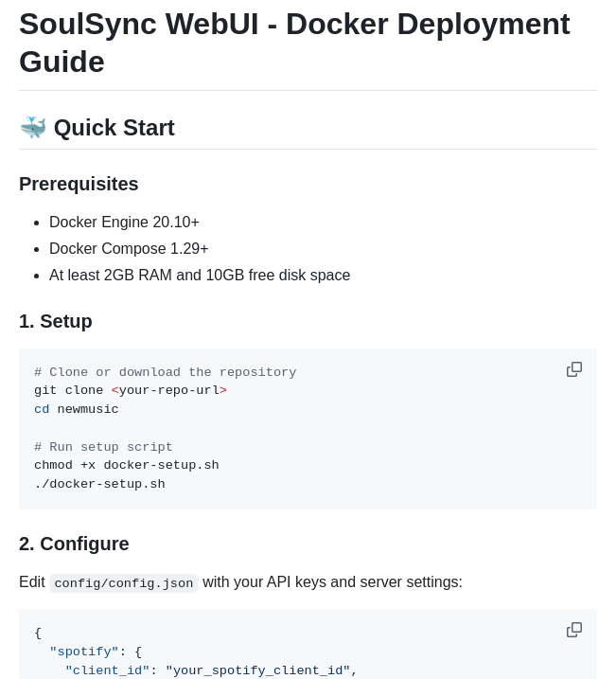Click the Prerequisites heading
Viewport: 616px width, 679px height.
[x=79, y=184]
